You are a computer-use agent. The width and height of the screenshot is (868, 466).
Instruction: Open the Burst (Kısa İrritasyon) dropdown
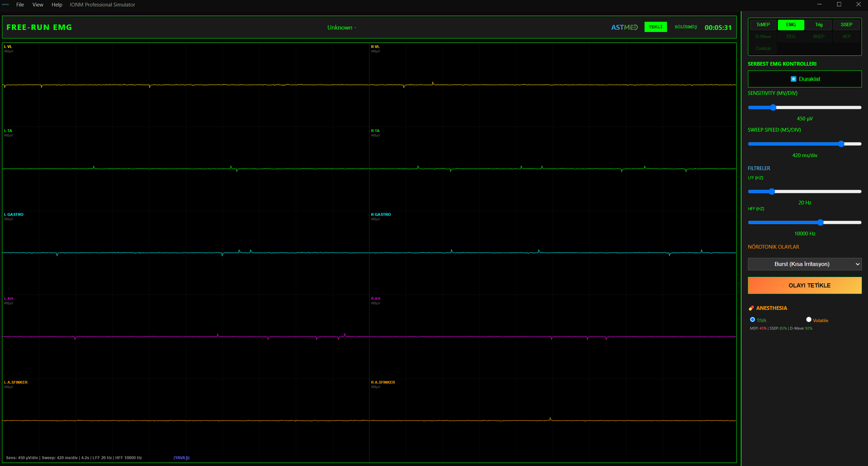804,264
